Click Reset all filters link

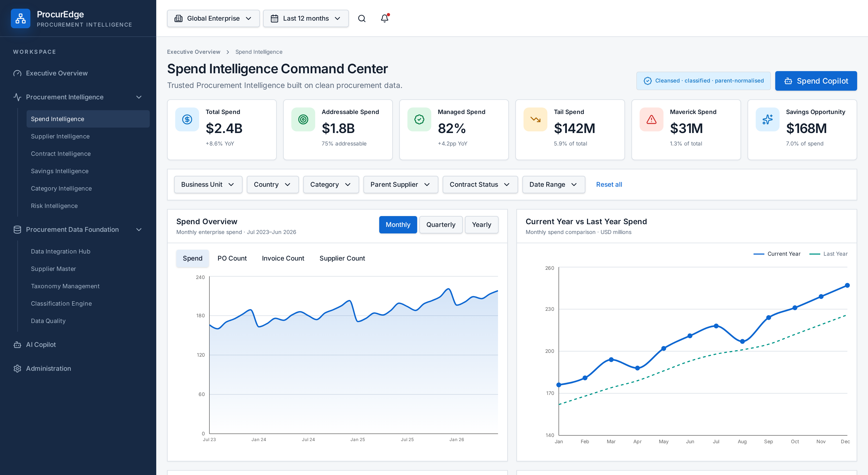coord(609,184)
